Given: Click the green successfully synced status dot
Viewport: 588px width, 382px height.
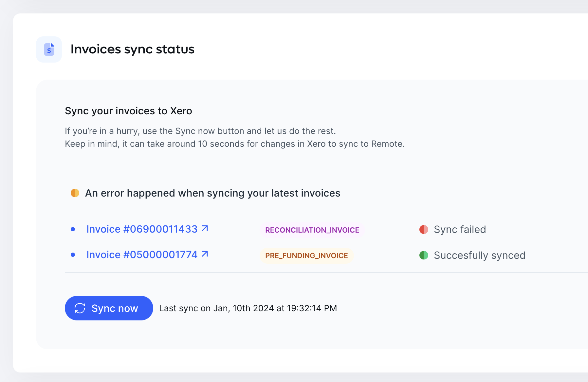Looking at the screenshot, I should pos(424,255).
